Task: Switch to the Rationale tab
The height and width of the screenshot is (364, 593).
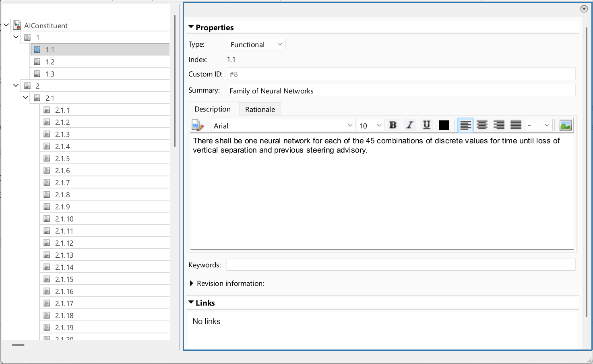Action: (x=260, y=109)
